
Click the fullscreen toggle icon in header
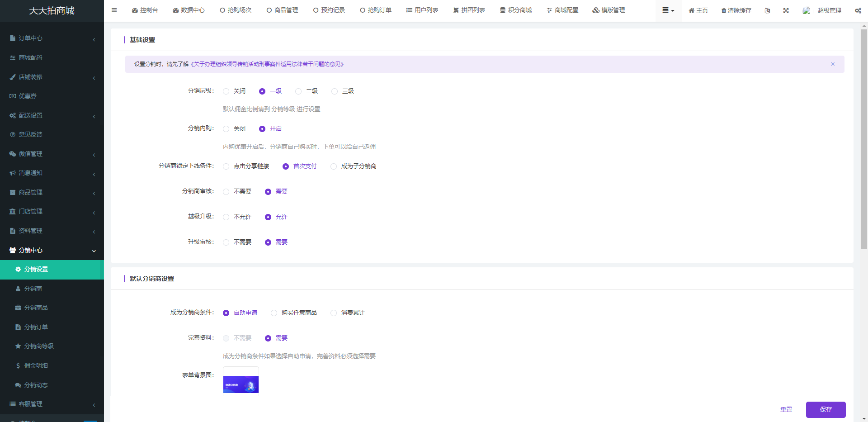786,10
